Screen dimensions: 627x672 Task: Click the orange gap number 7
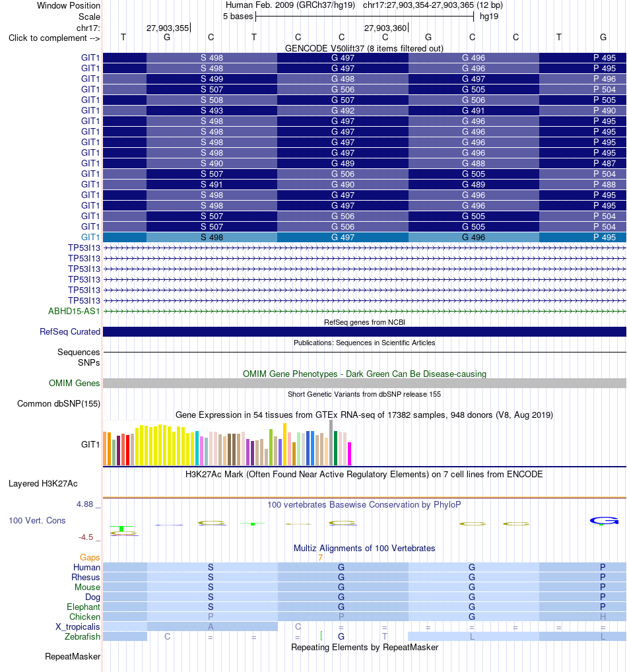[x=320, y=558]
